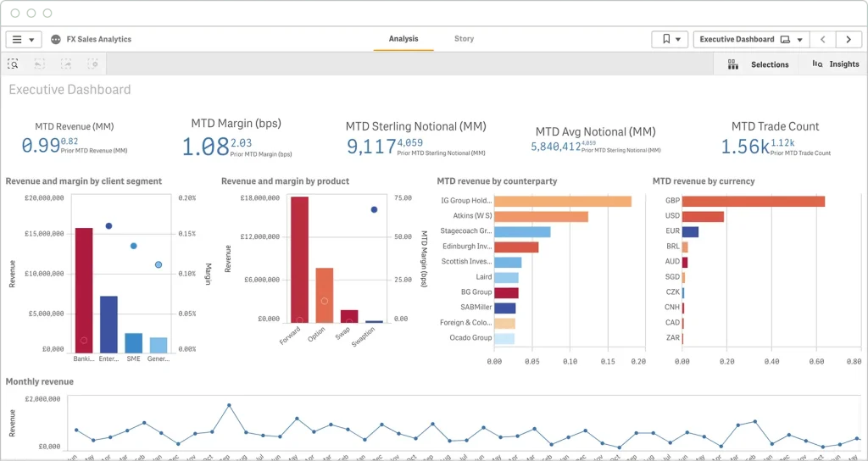Click the step forward selection icon
The width and height of the screenshot is (868, 461).
[66, 64]
